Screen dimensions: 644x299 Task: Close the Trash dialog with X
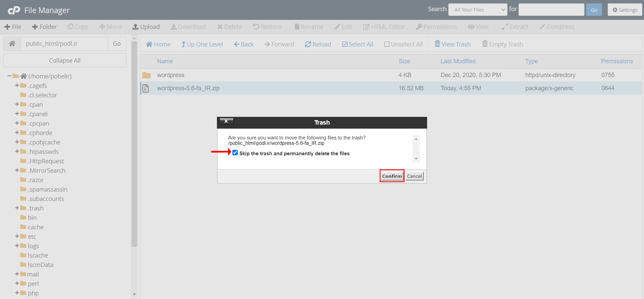point(226,121)
